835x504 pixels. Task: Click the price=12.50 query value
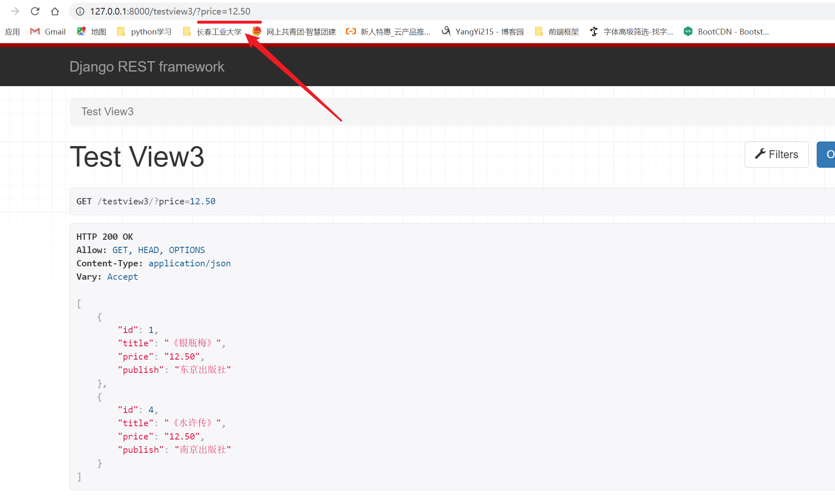pos(187,201)
